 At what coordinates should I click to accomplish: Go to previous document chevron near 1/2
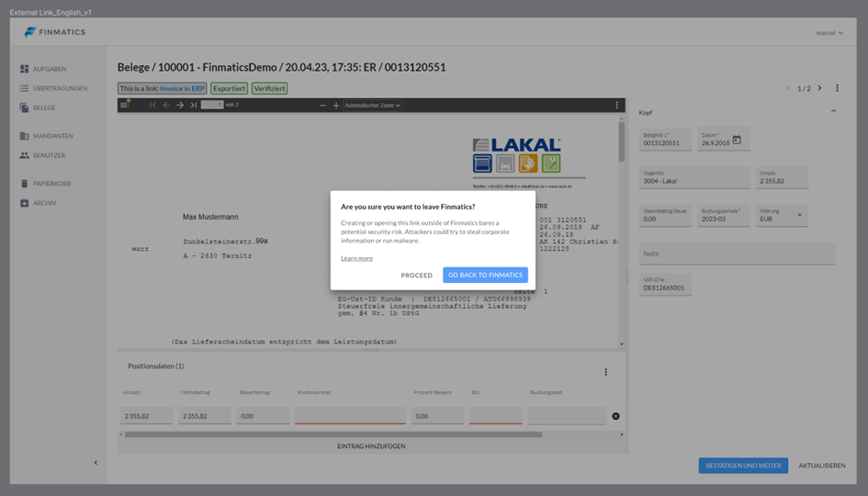pyautogui.click(x=788, y=88)
